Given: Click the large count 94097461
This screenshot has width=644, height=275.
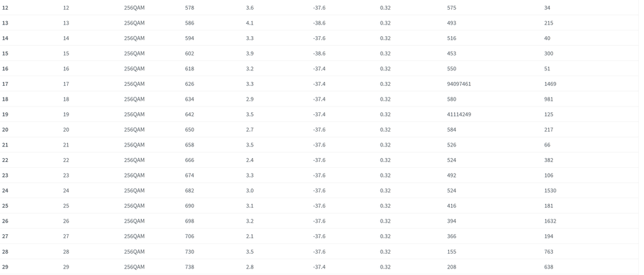Looking at the screenshot, I should coord(459,84).
